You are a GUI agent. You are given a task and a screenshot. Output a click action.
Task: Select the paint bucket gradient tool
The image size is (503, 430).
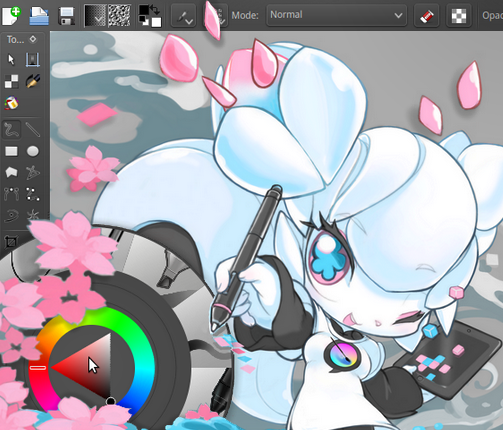click(11, 103)
